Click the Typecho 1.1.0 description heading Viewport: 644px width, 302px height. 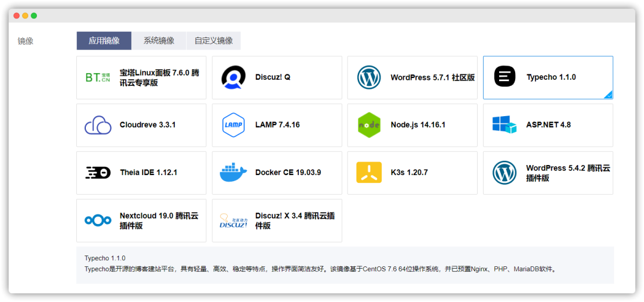[105, 258]
